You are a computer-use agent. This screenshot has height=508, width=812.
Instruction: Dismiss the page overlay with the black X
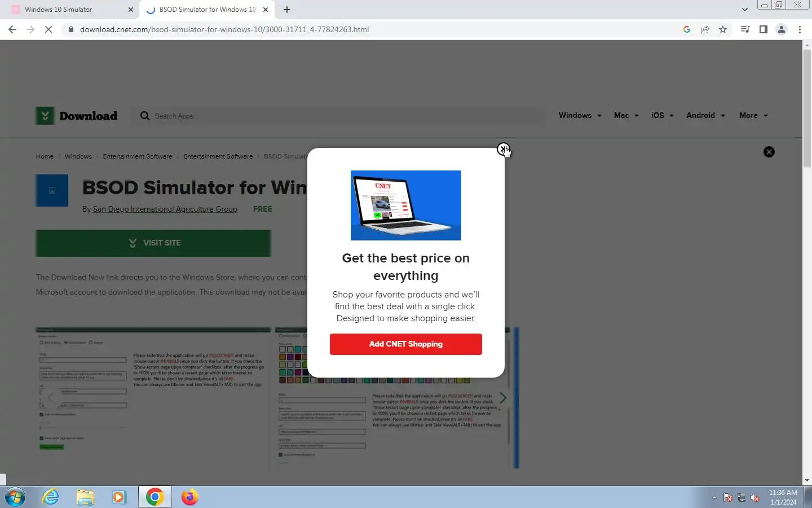tap(769, 152)
